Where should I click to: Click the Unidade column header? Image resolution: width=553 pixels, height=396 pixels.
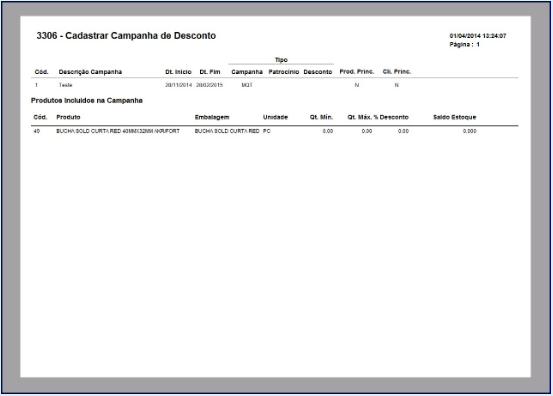275,117
